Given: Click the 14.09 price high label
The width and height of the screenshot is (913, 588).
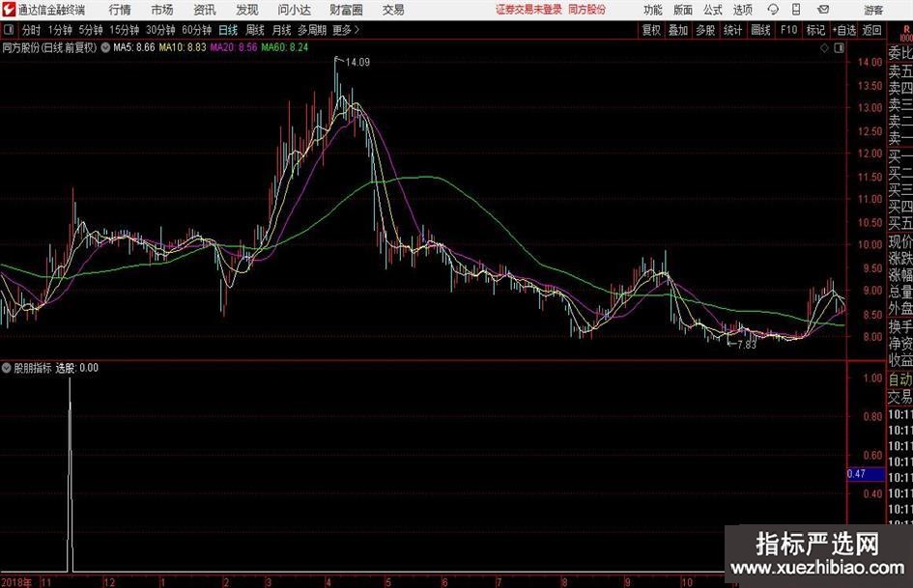Looking at the screenshot, I should (x=357, y=63).
